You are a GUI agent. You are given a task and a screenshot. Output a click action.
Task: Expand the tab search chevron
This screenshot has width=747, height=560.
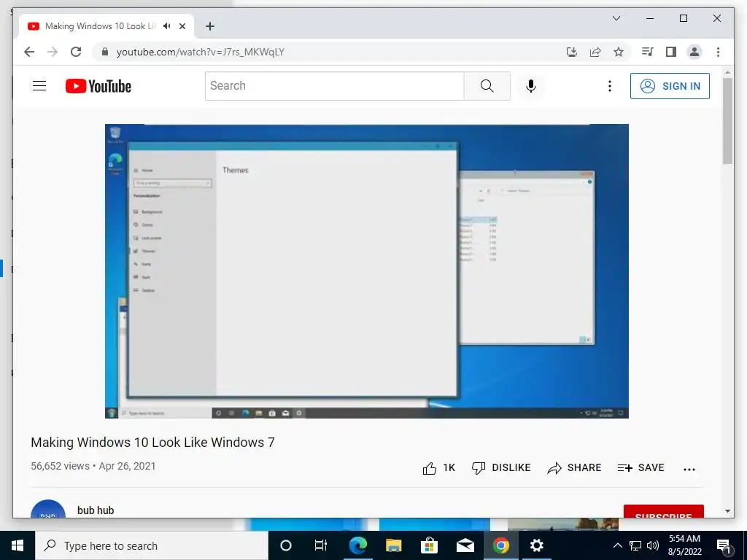[616, 18]
